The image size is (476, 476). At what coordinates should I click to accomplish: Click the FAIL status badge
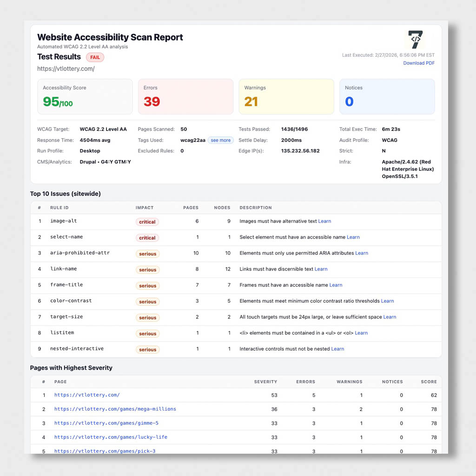click(95, 57)
